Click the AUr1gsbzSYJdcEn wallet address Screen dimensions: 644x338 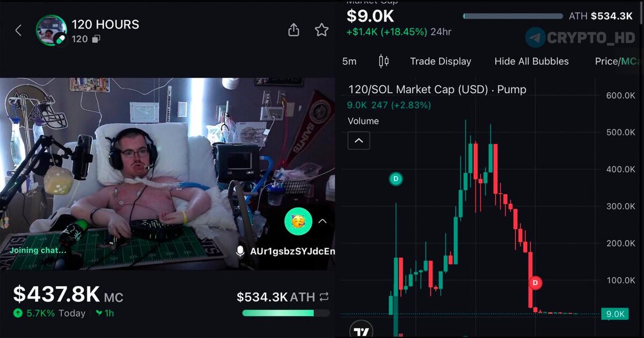(292, 251)
